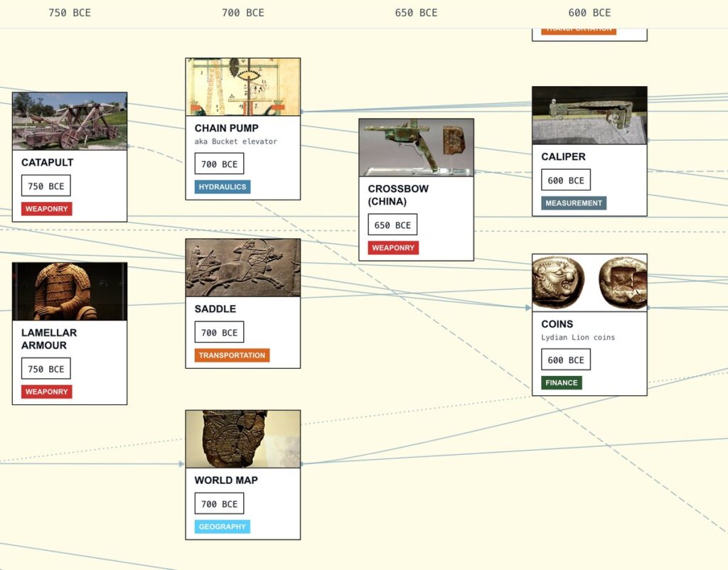The image size is (728, 570).
Task: Click the WEAPONRY tag on Crossbow (China)
Action: point(392,248)
